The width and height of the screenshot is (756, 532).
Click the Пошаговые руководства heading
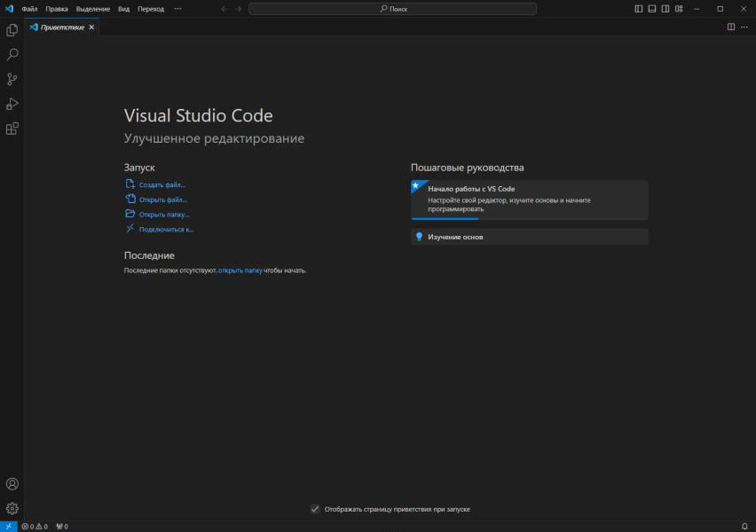468,168
